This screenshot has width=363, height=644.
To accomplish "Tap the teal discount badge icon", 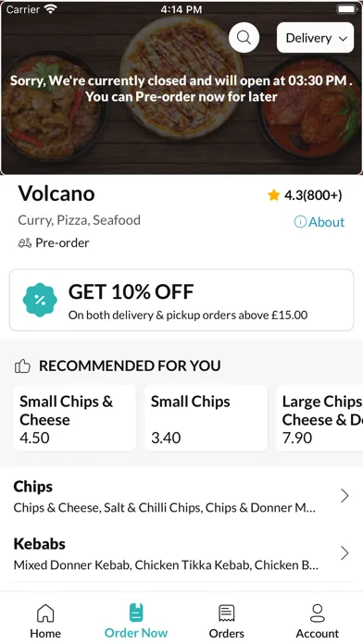I will click(x=40, y=300).
